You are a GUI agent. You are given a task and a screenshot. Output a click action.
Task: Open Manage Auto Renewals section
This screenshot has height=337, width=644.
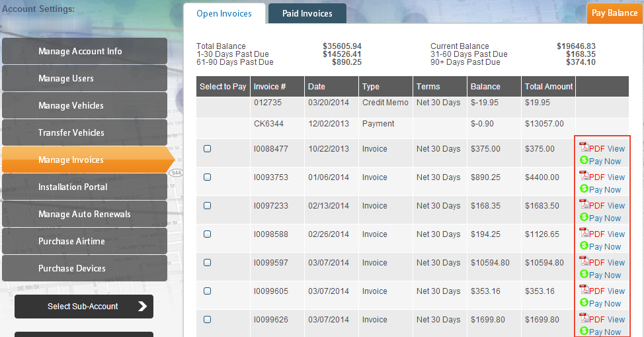click(x=85, y=214)
